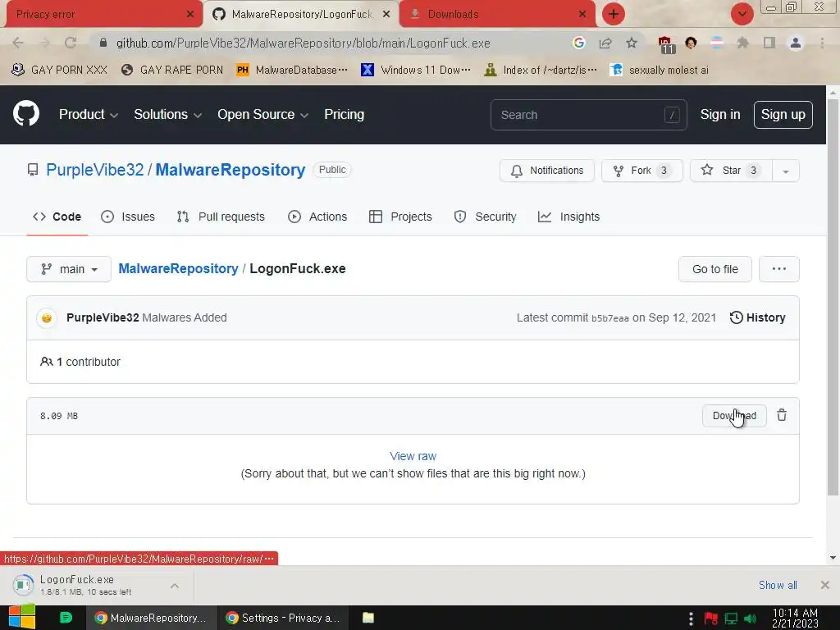This screenshot has height=630, width=840.
Task: Reload the page with refresh icon
Action: [71, 43]
